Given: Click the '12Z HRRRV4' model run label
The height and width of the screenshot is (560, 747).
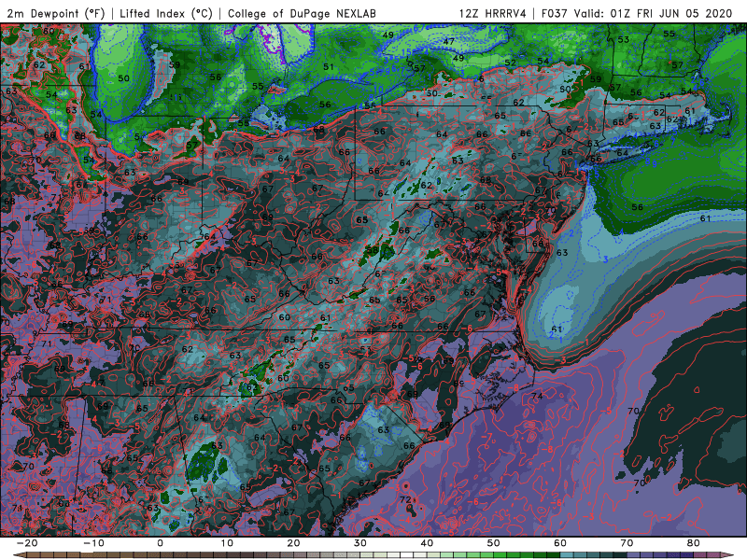Looking at the screenshot, I should coord(492,13).
